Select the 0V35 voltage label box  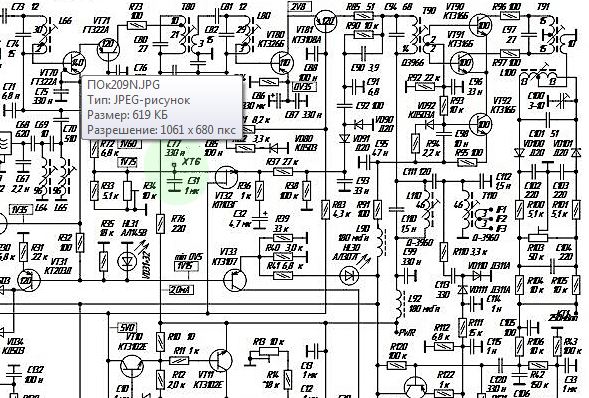[304, 87]
